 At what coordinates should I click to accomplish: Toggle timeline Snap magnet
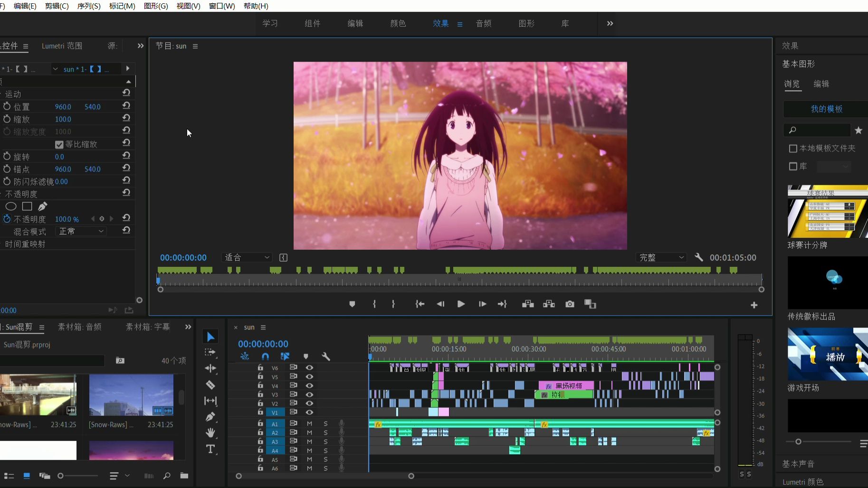pyautogui.click(x=265, y=357)
